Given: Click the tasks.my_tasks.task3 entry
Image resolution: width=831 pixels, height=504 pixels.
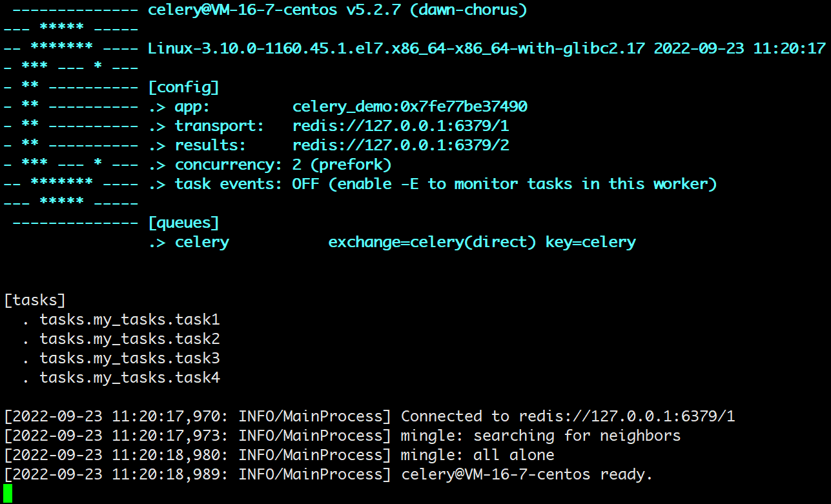Looking at the screenshot, I should click(x=130, y=358).
